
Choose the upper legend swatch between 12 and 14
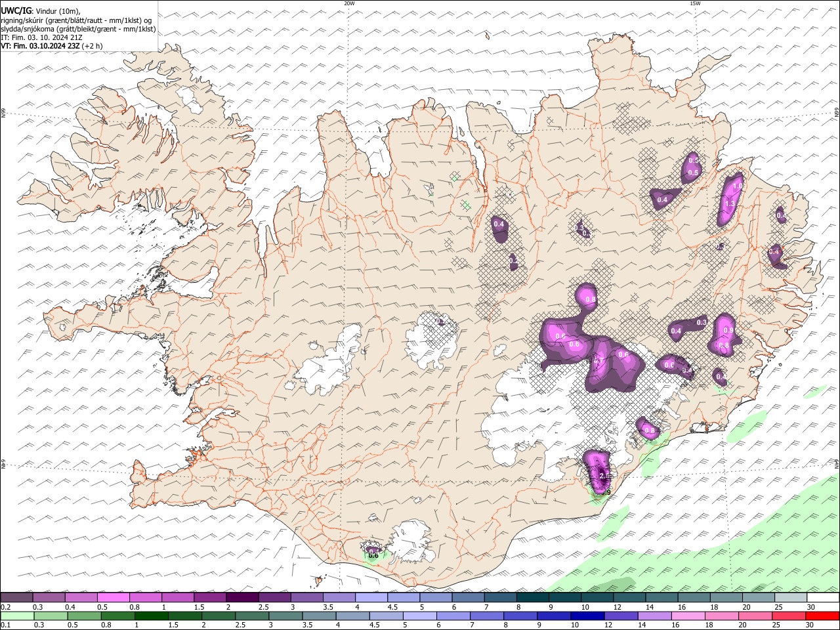630,597
